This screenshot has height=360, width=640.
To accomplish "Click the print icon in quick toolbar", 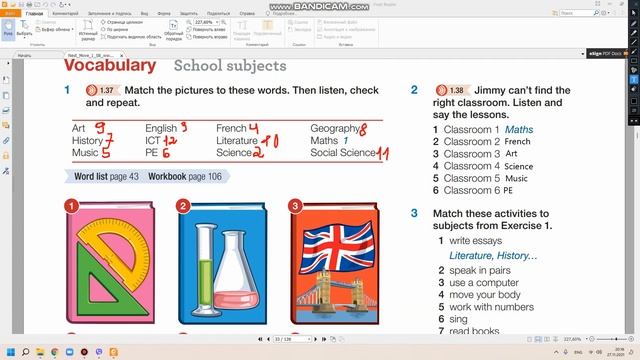I will (29, 4).
